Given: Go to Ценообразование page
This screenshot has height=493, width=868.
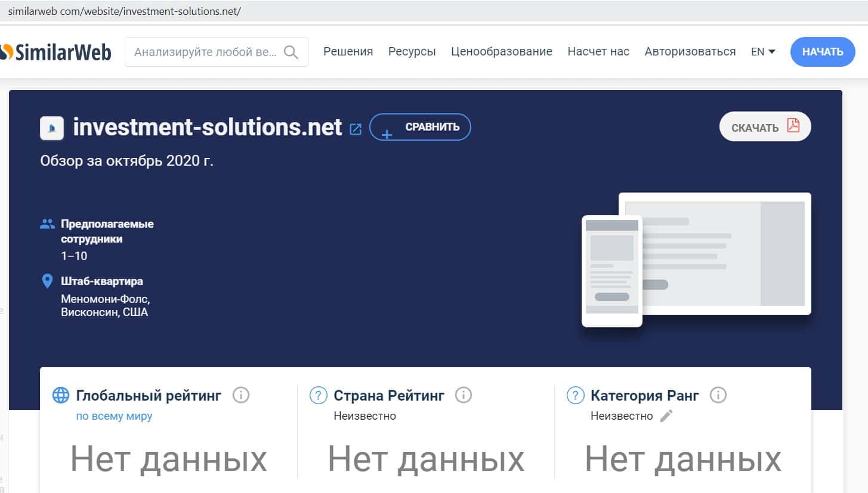Looking at the screenshot, I should pos(502,52).
